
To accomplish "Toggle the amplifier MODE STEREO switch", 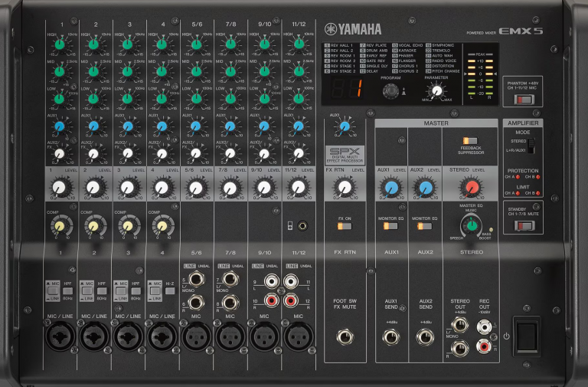I will click(x=531, y=146).
